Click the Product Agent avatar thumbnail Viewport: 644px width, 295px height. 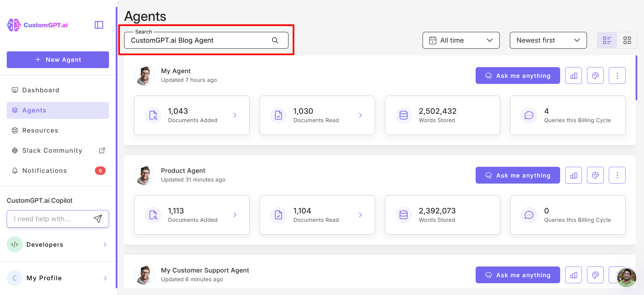tap(144, 175)
